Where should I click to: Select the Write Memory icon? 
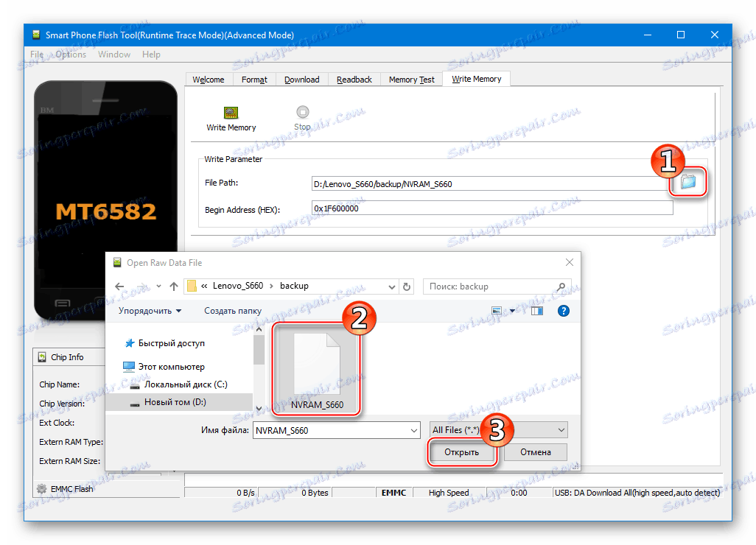pos(231,114)
